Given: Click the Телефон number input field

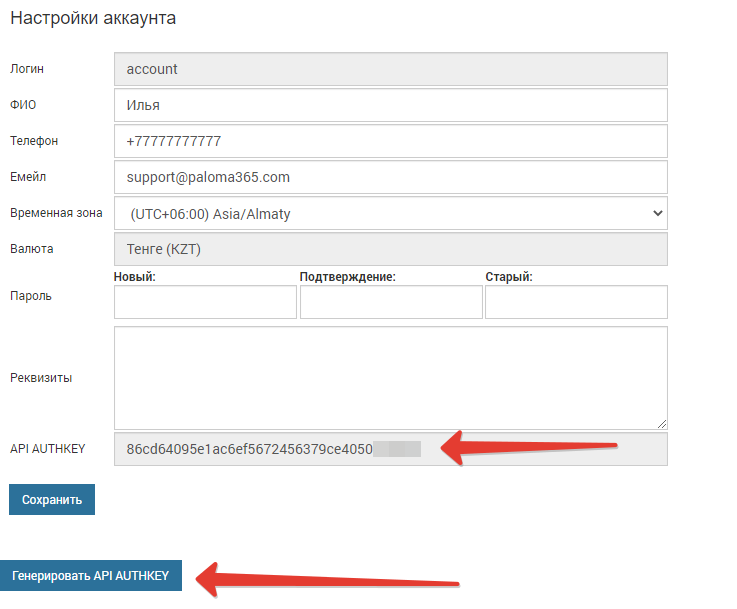Looking at the screenshot, I should click(390, 141).
